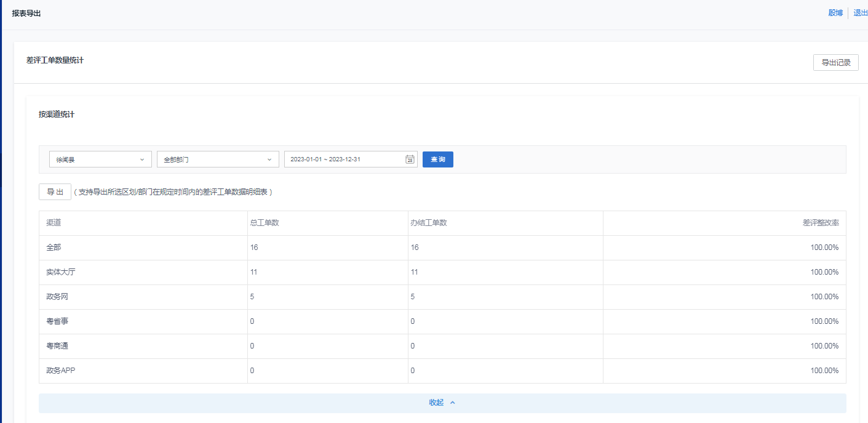Click the up chevron icon beside 收起

click(453, 403)
